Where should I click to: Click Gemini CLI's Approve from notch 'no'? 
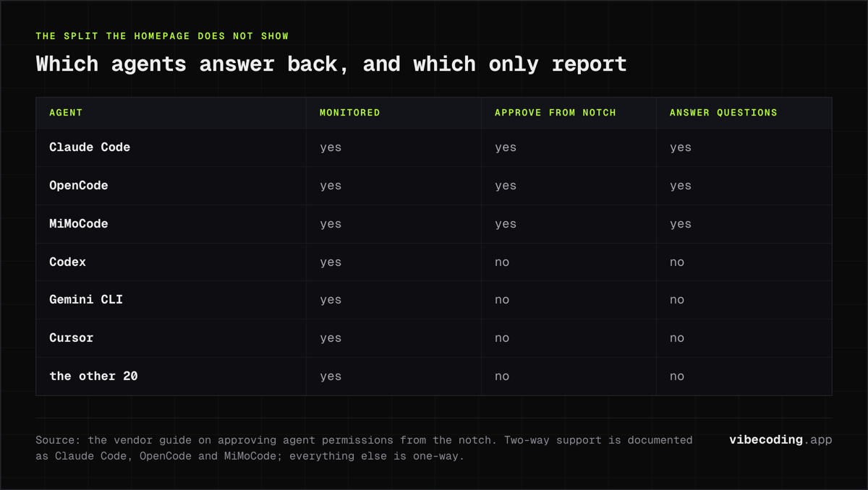coord(502,300)
